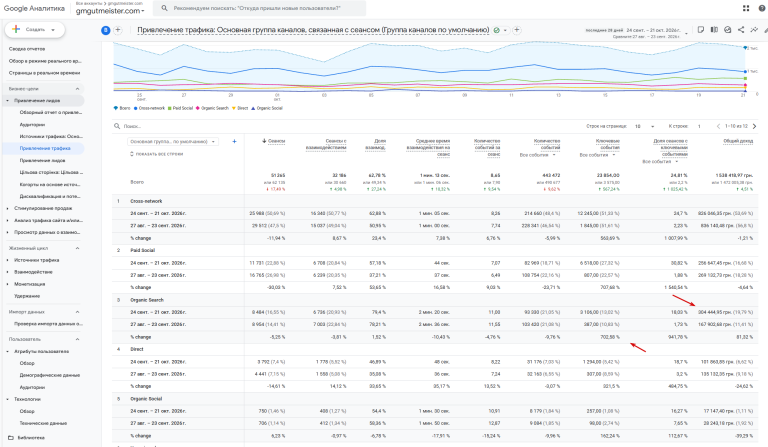Click Organic Social row label in table
Image resolution: width=768 pixels, height=447 pixels.
point(146,399)
